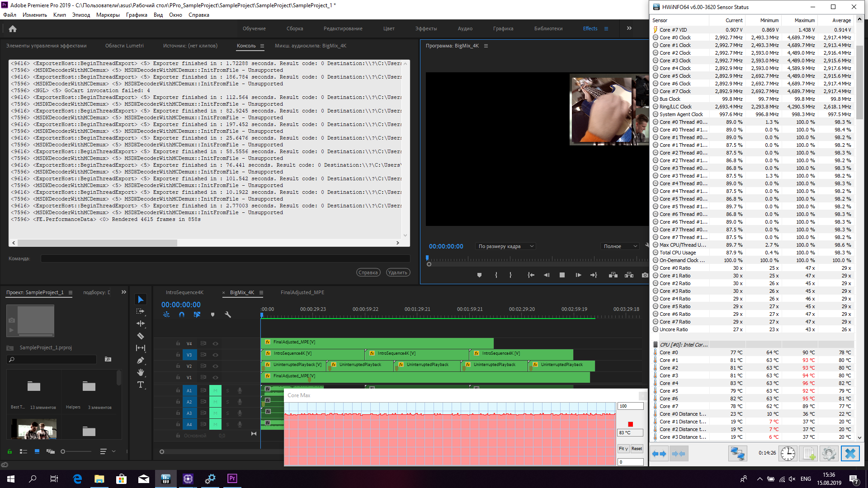Click Reset button in Core Max graph
868x488 pixels.
[637, 449]
